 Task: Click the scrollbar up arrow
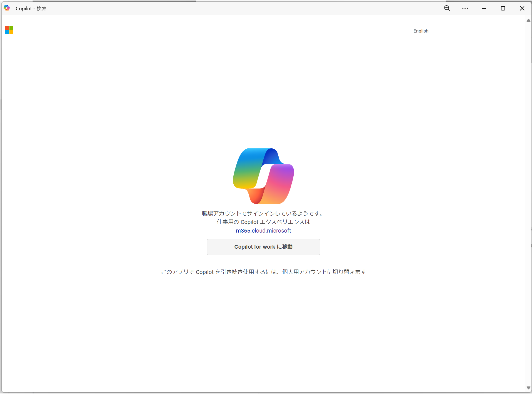(x=528, y=20)
